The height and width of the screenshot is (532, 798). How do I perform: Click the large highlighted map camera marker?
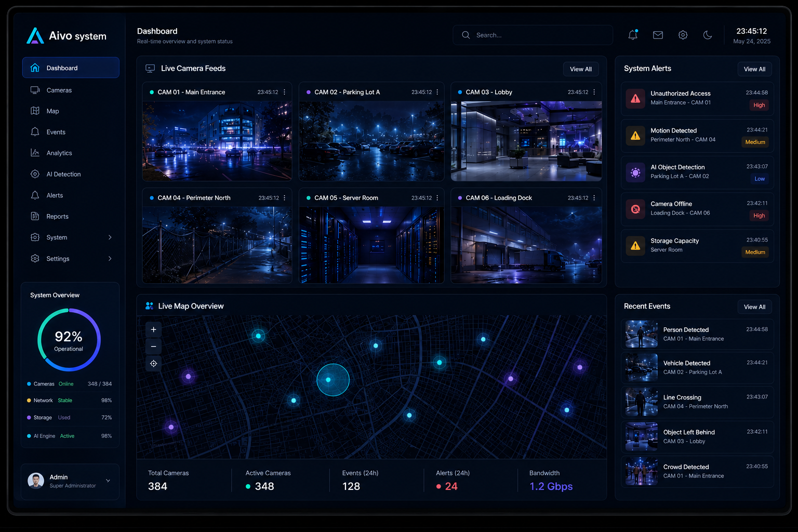click(332, 380)
